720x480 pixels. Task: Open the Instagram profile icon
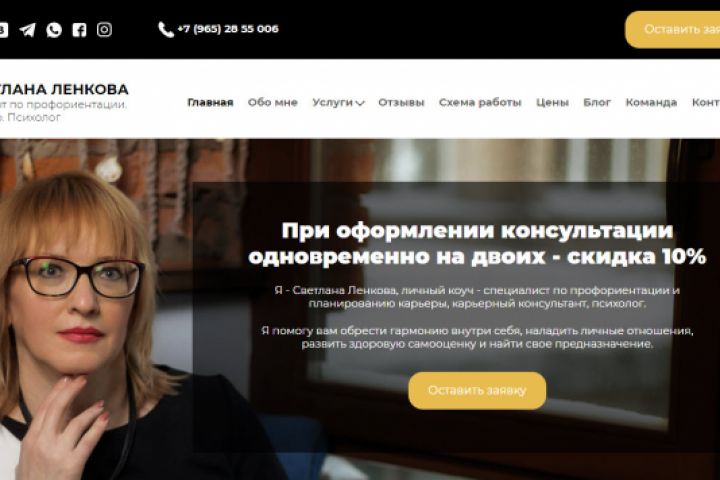pyautogui.click(x=104, y=29)
